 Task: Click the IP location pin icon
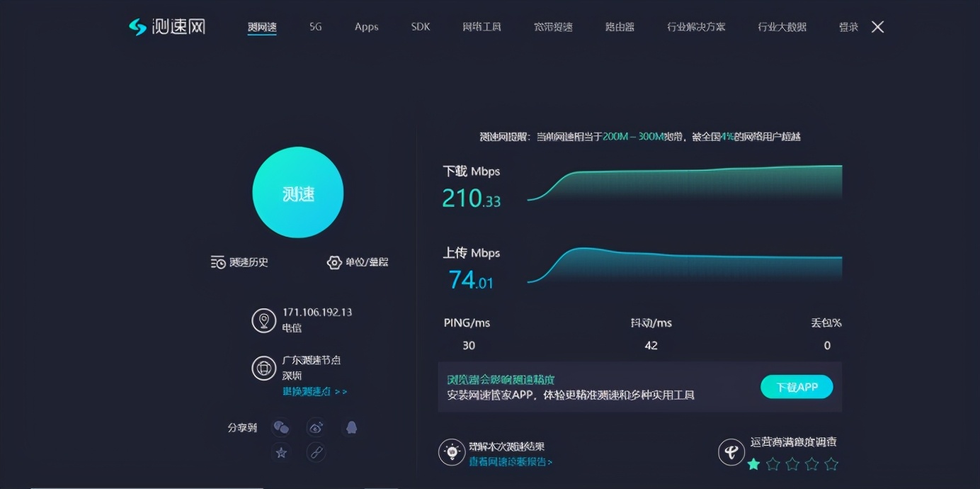coord(264,320)
